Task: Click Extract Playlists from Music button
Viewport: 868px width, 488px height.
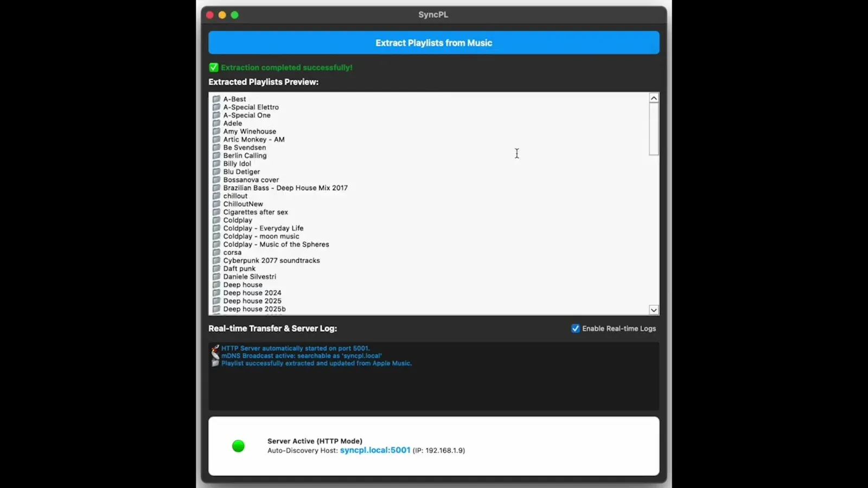Action: [434, 43]
